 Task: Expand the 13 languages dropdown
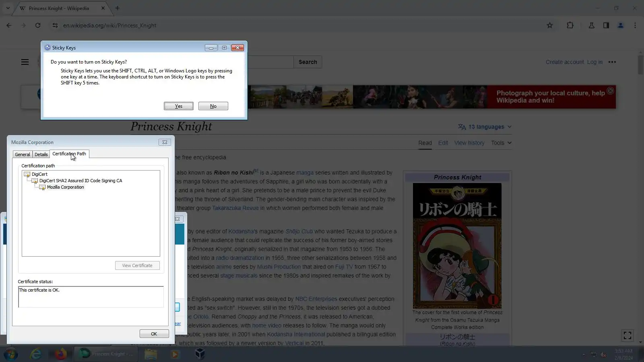point(485,127)
